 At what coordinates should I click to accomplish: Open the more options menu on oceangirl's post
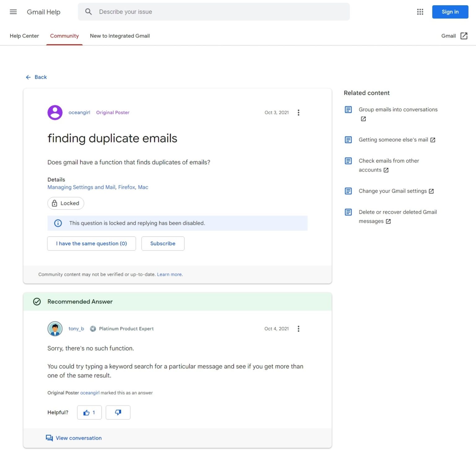pyautogui.click(x=298, y=112)
